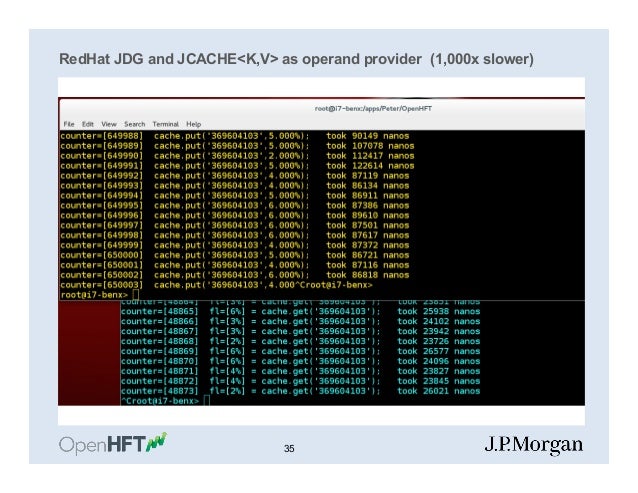Click the line counter=[649991]
The image size is (638, 493).
pos(237,166)
